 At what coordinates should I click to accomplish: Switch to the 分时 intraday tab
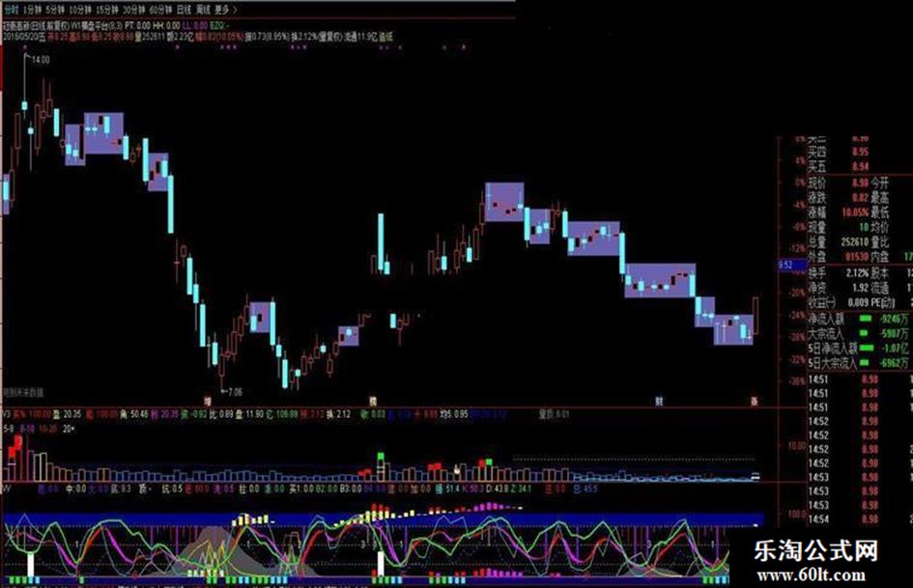point(11,10)
